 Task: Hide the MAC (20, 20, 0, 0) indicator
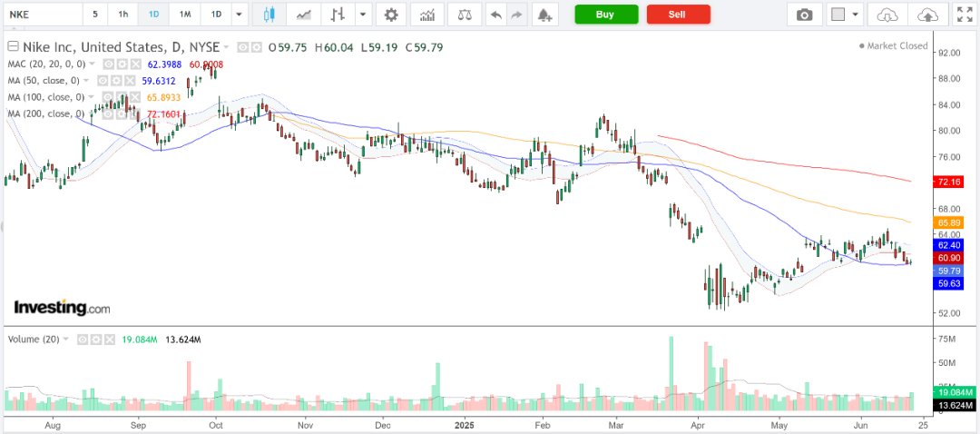pyautogui.click(x=107, y=64)
